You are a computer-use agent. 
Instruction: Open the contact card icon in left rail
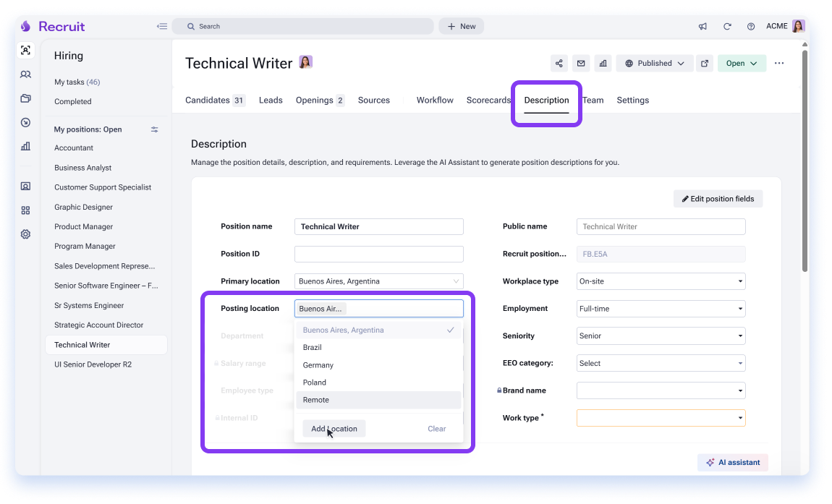pos(25,187)
